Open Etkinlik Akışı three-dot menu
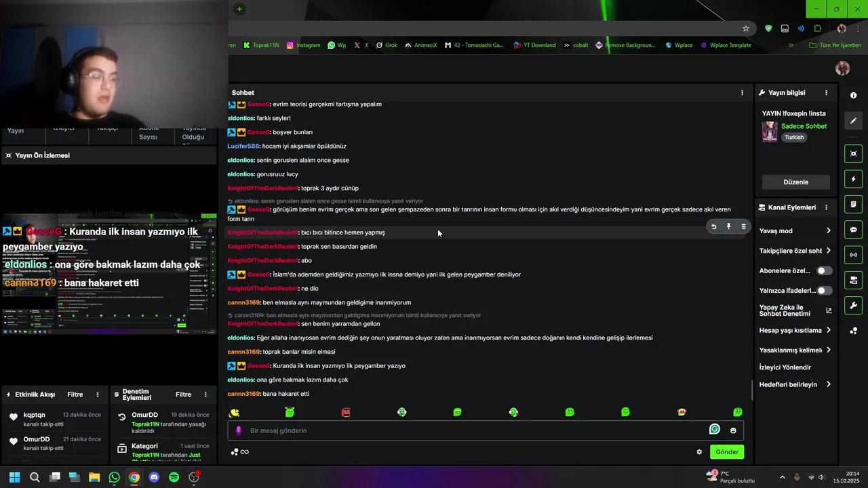Screen dimensions: 868x488 (x=98, y=394)
